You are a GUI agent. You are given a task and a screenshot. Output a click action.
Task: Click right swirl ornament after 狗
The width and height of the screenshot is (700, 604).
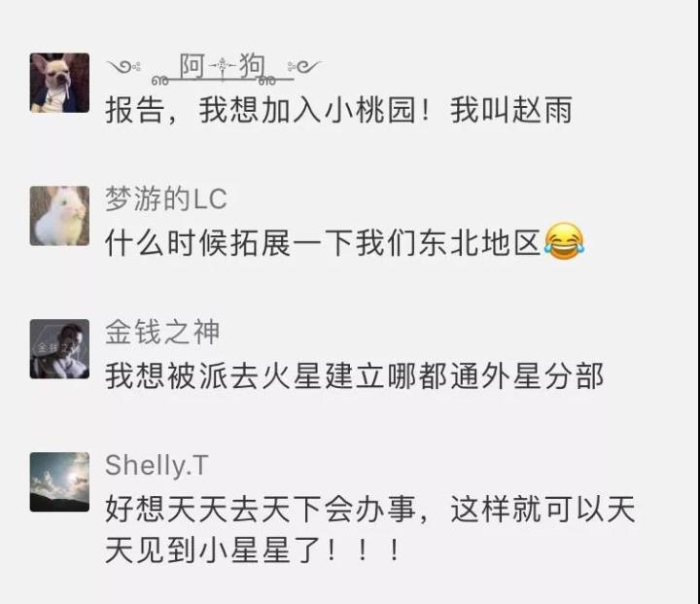coord(304,67)
